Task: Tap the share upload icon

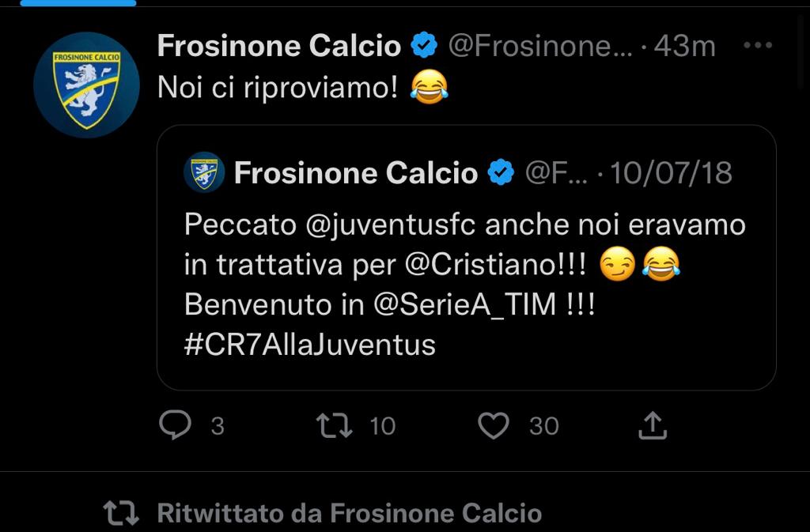Action: (x=653, y=425)
